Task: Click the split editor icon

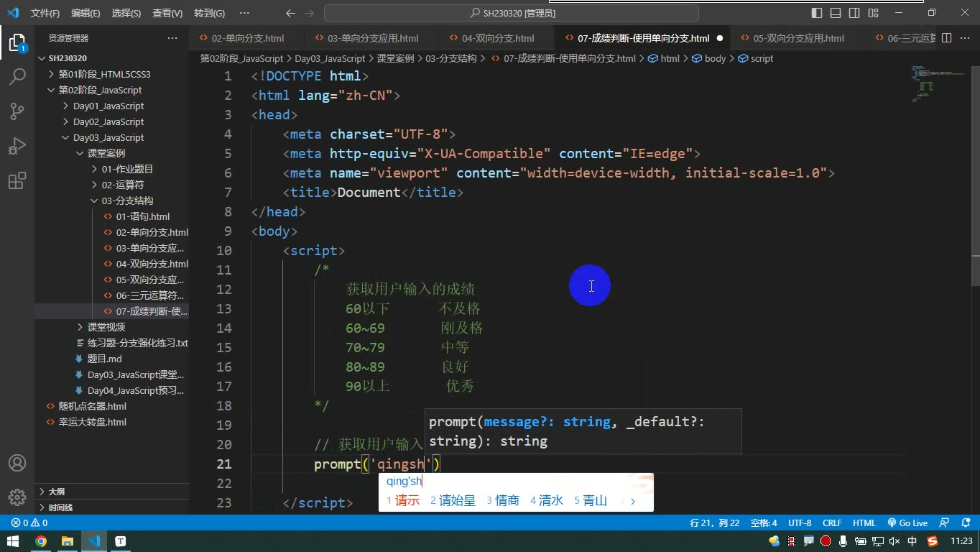Action: (x=947, y=38)
